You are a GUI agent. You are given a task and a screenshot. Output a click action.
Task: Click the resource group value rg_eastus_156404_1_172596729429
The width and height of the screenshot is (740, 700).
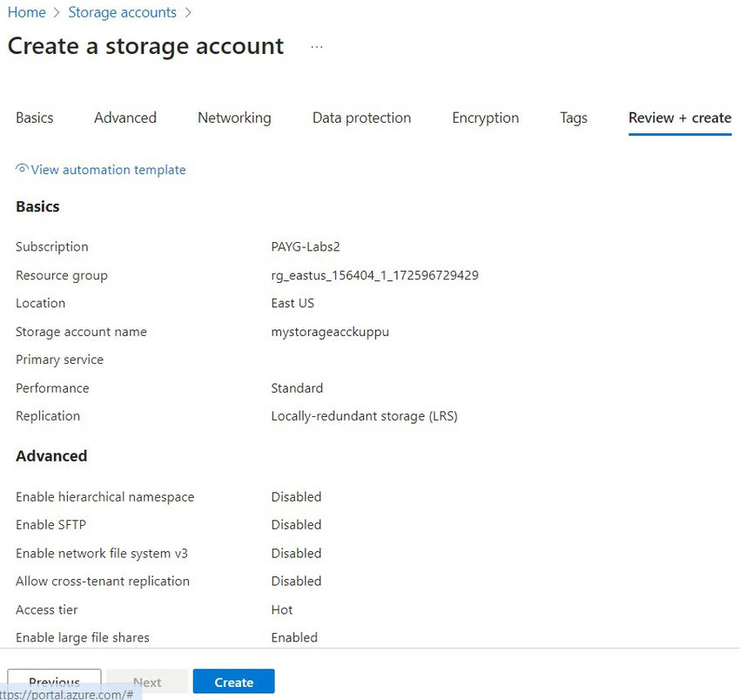[374, 275]
